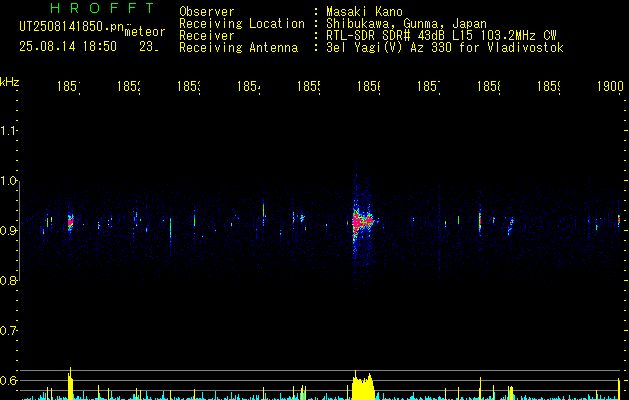Click the 1.1 kHz frequency axis label
629x400 pixels.
[x=8, y=130]
